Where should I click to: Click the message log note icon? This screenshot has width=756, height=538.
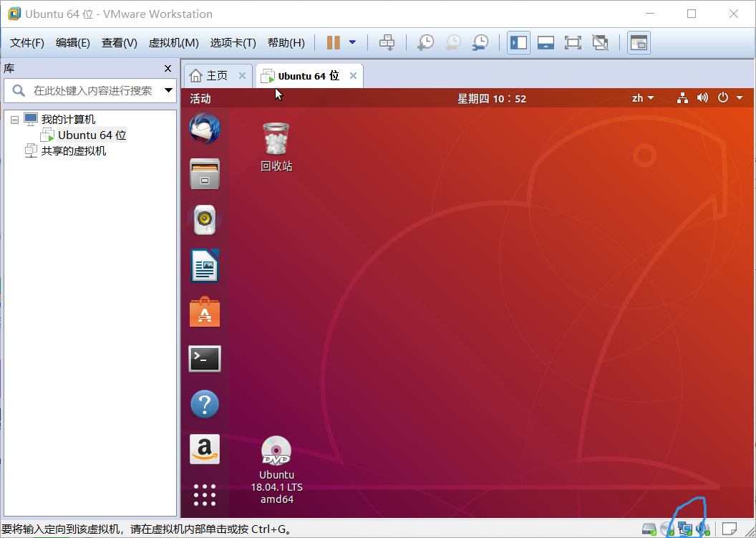point(729,529)
